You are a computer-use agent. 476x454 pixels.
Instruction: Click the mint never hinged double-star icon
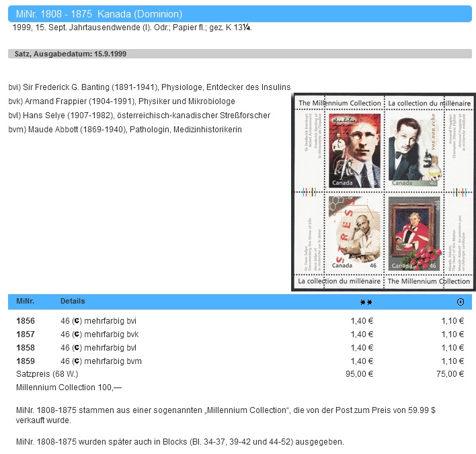(x=366, y=302)
